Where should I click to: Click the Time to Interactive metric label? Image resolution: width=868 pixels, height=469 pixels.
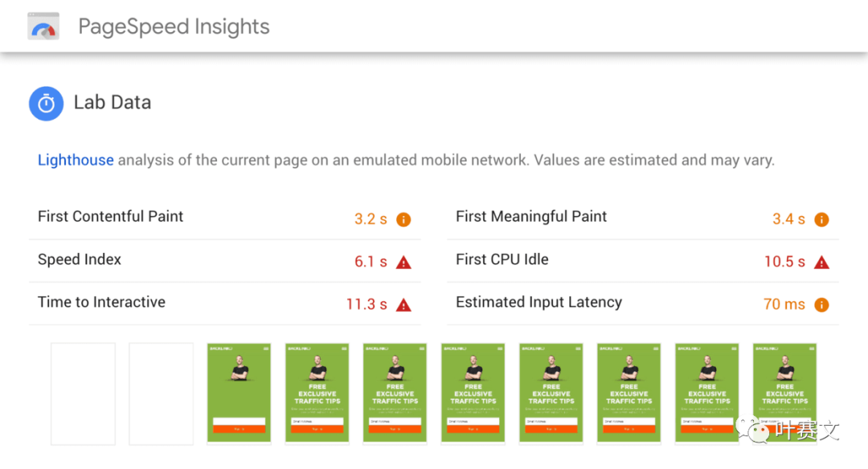coord(101,302)
